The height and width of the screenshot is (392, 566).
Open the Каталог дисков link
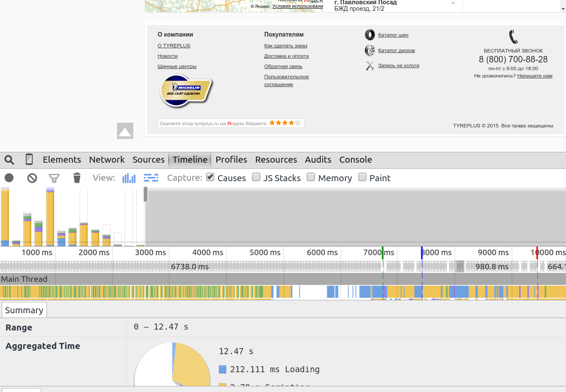pos(397,50)
